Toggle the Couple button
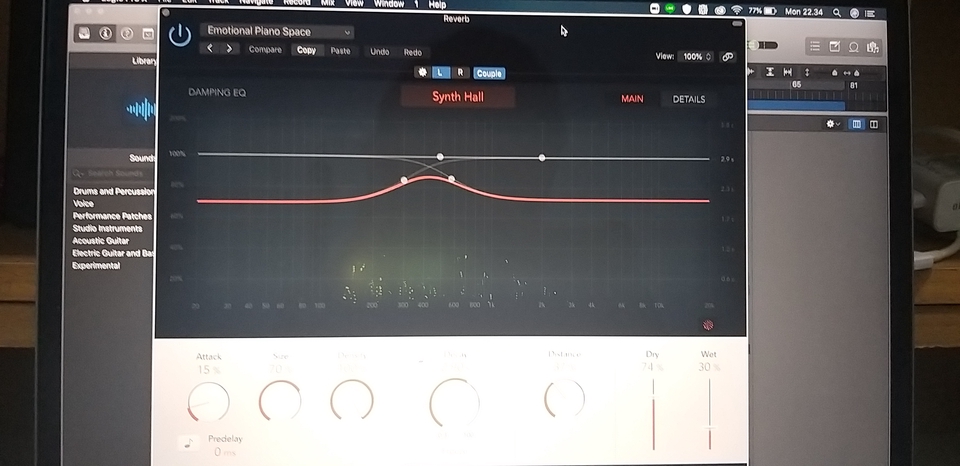This screenshot has height=466, width=960. click(489, 73)
